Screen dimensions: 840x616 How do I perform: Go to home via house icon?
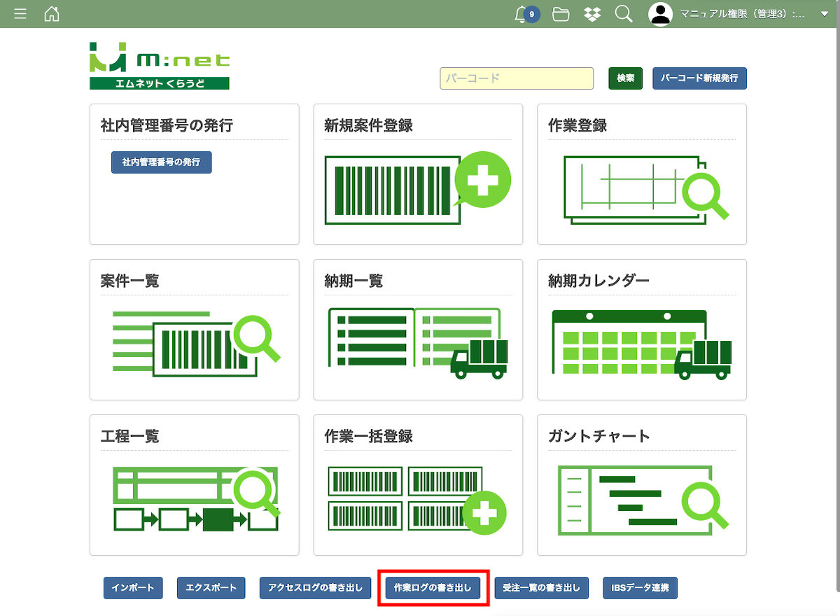coord(52,14)
